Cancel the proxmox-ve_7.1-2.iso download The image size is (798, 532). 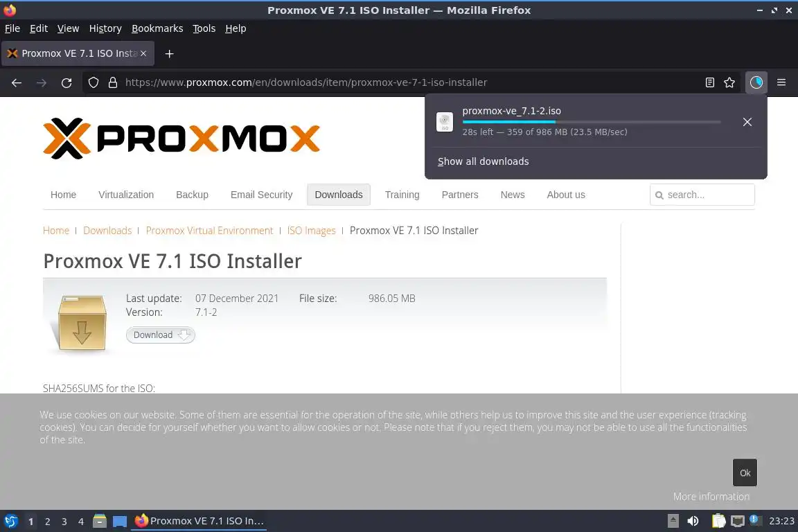pos(747,122)
